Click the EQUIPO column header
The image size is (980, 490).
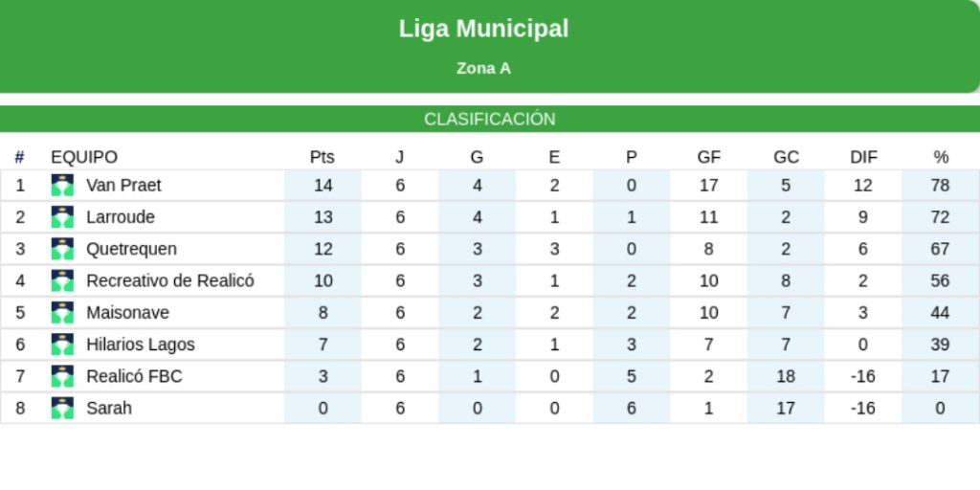[x=84, y=158]
